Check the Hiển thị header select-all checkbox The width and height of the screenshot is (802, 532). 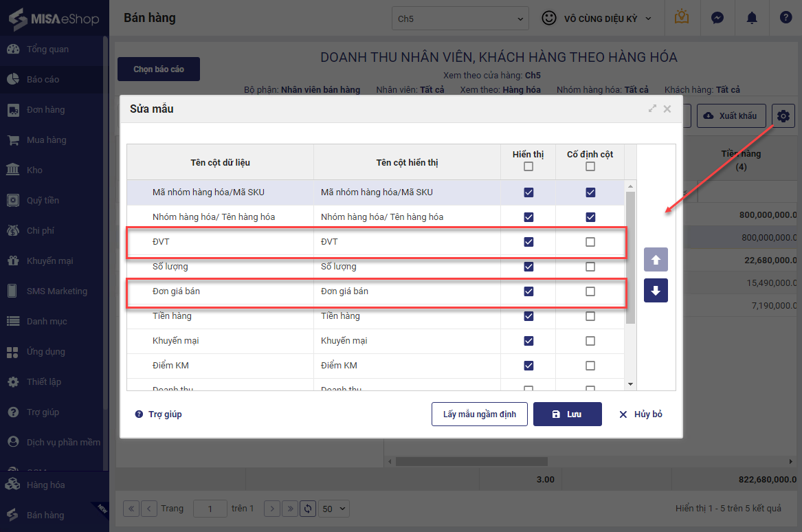[x=528, y=166]
